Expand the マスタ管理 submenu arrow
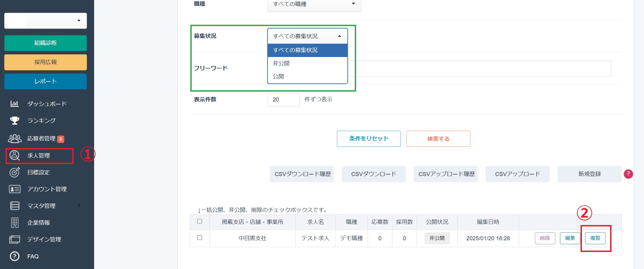 79,205
